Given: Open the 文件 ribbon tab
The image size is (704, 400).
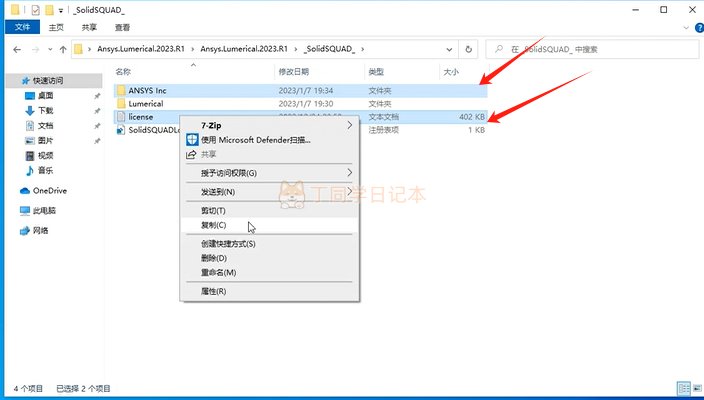Looking at the screenshot, I should 22,27.
